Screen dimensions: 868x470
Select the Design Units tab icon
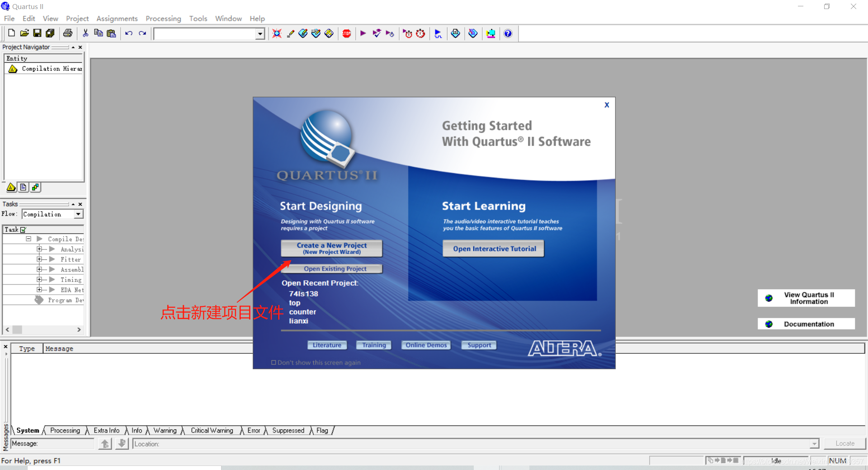click(35, 187)
